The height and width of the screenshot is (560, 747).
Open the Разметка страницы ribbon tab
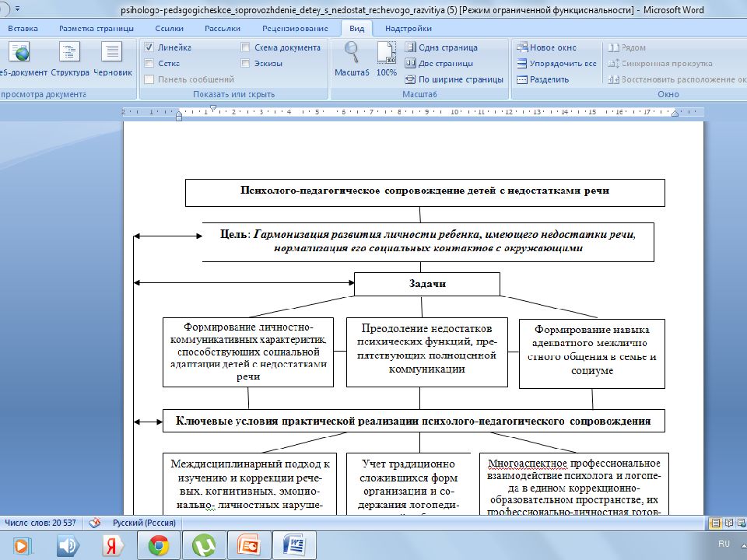96,29
